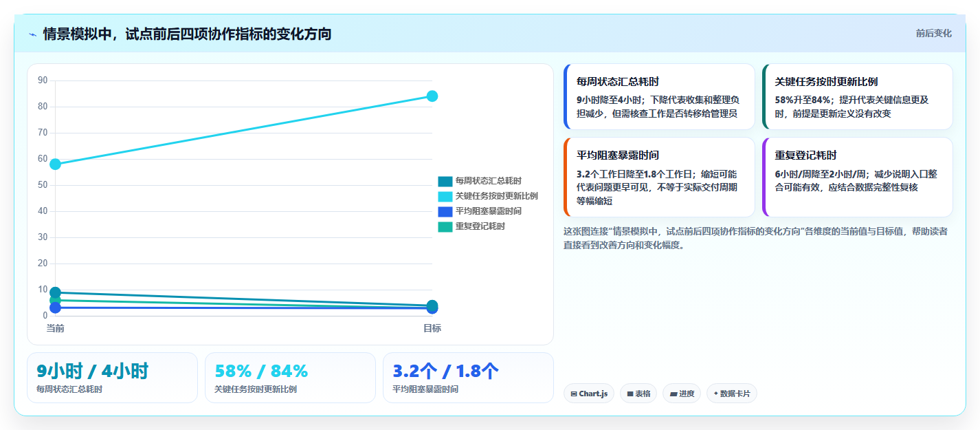Screen dimensions: 980x430
Task: Click the y-axis value 50
Action: [x=43, y=185]
